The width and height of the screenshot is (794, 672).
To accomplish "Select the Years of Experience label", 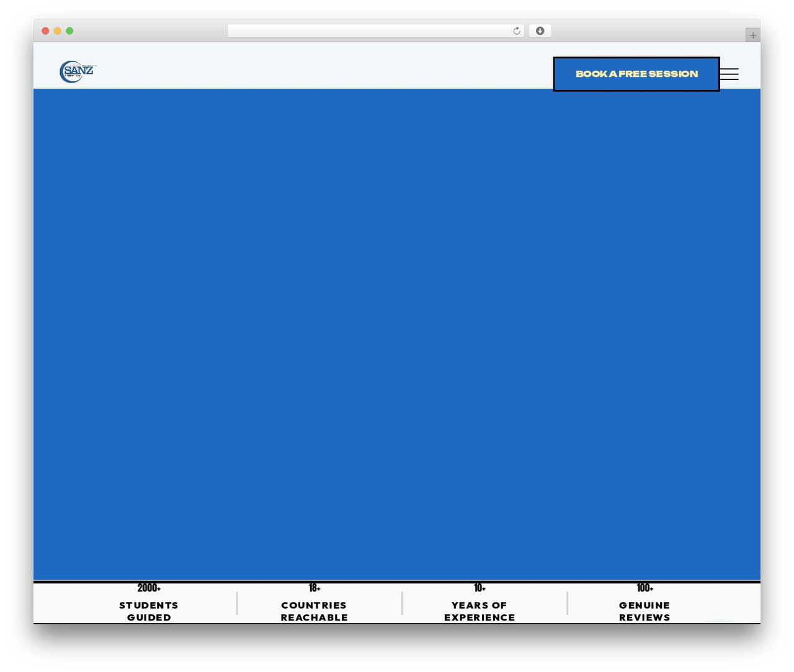I will (x=480, y=611).
